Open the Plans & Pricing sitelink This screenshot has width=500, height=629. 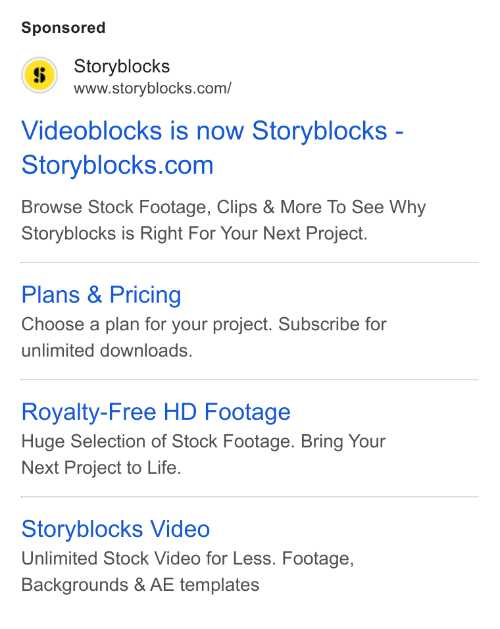click(x=101, y=295)
